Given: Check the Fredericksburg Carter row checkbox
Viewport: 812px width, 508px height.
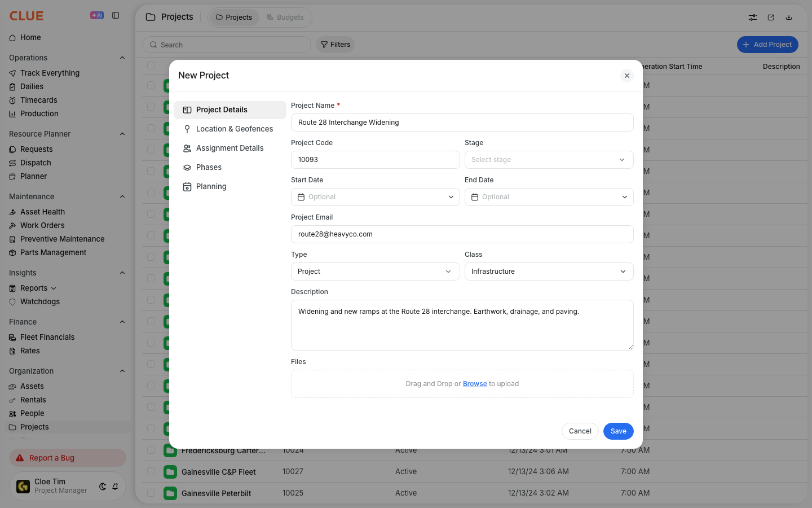Looking at the screenshot, I should point(151,450).
